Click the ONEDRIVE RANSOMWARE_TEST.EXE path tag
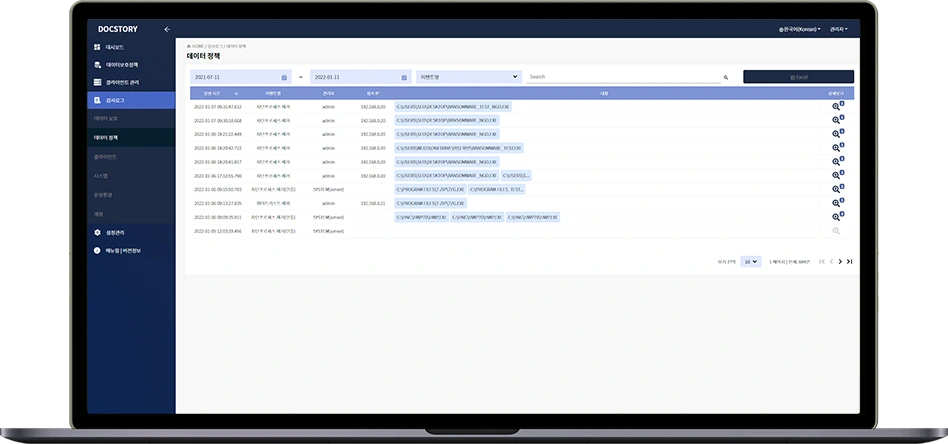The width and height of the screenshot is (948, 444). coord(459,148)
